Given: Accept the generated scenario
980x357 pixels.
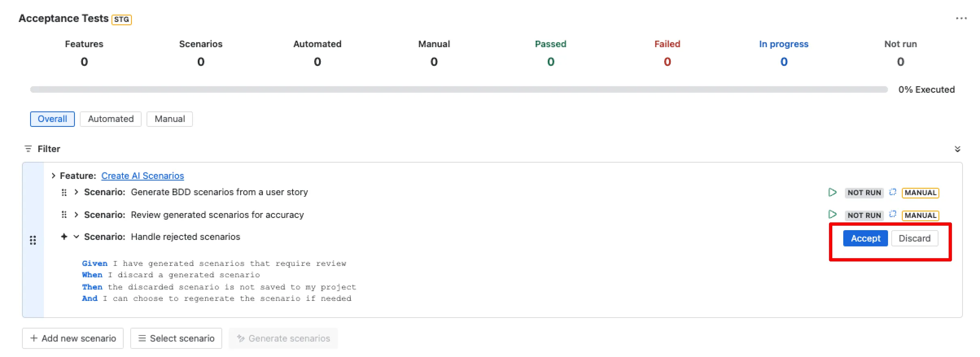Looking at the screenshot, I should (x=865, y=238).
